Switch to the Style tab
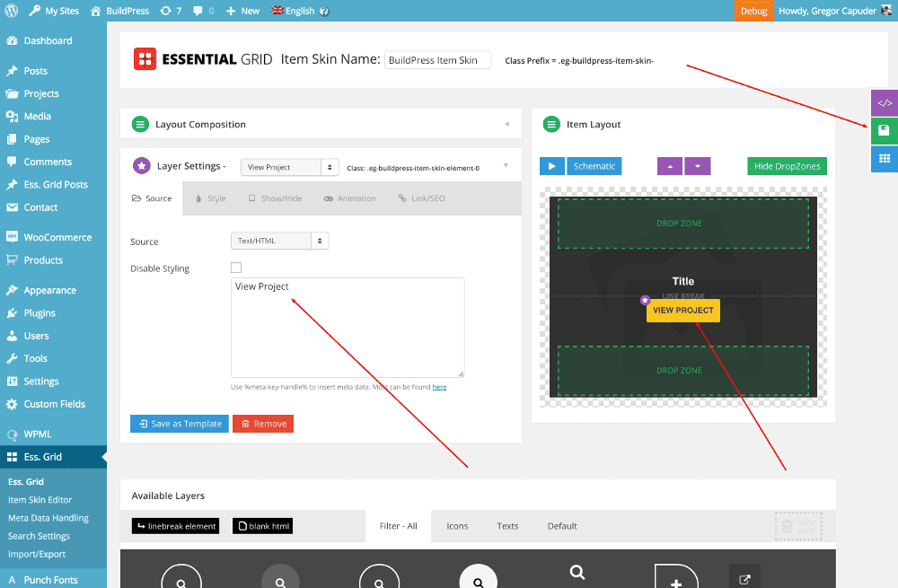The image size is (898, 588). click(210, 198)
